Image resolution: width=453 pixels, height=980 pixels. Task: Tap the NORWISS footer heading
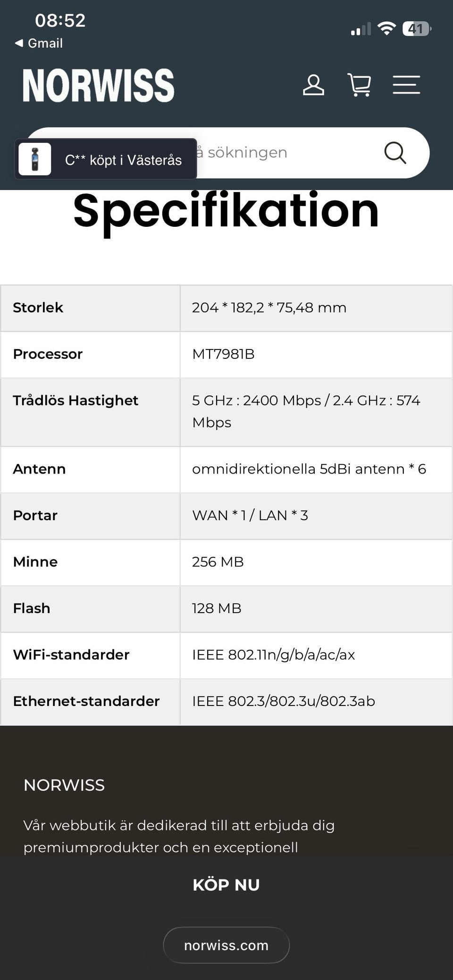coord(64,785)
